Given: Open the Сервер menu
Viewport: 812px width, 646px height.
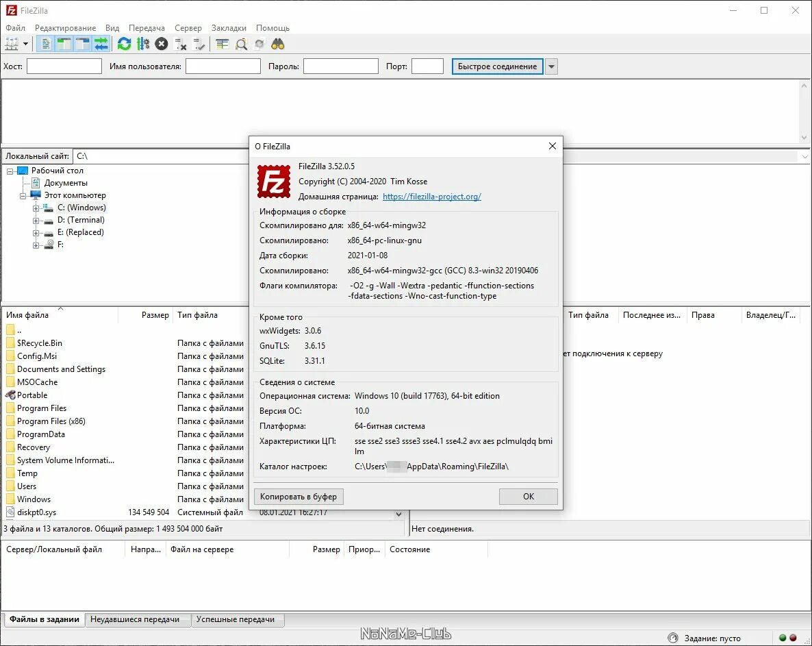Looking at the screenshot, I should [x=188, y=28].
